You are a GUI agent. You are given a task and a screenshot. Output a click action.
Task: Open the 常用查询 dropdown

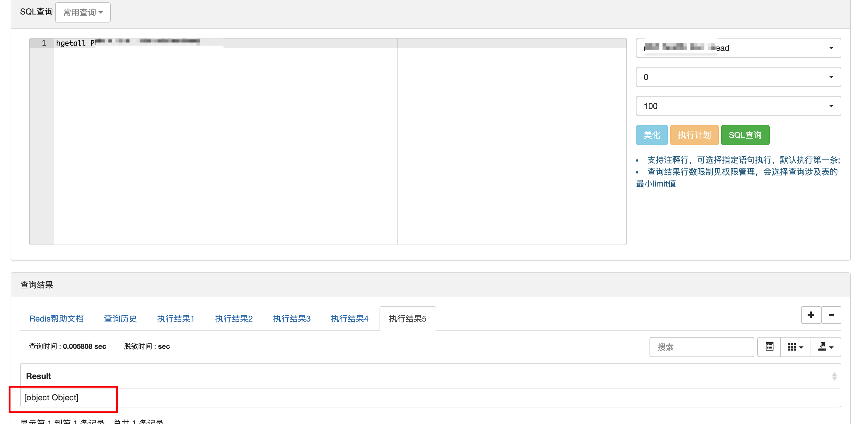[83, 12]
